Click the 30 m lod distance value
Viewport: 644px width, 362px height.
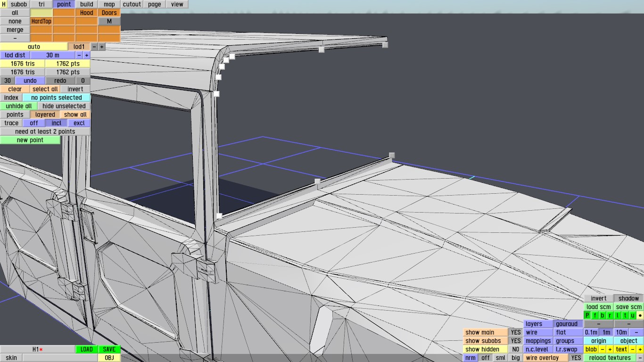coord(53,55)
